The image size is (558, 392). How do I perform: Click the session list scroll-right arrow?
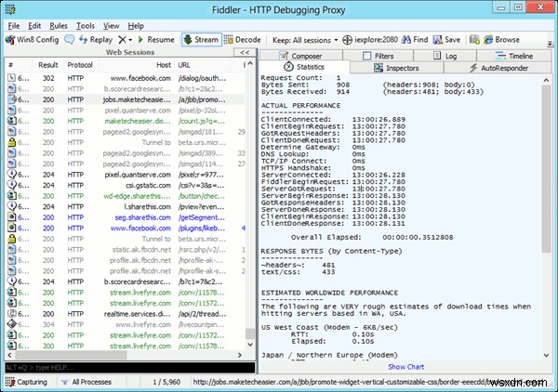[x=240, y=355]
